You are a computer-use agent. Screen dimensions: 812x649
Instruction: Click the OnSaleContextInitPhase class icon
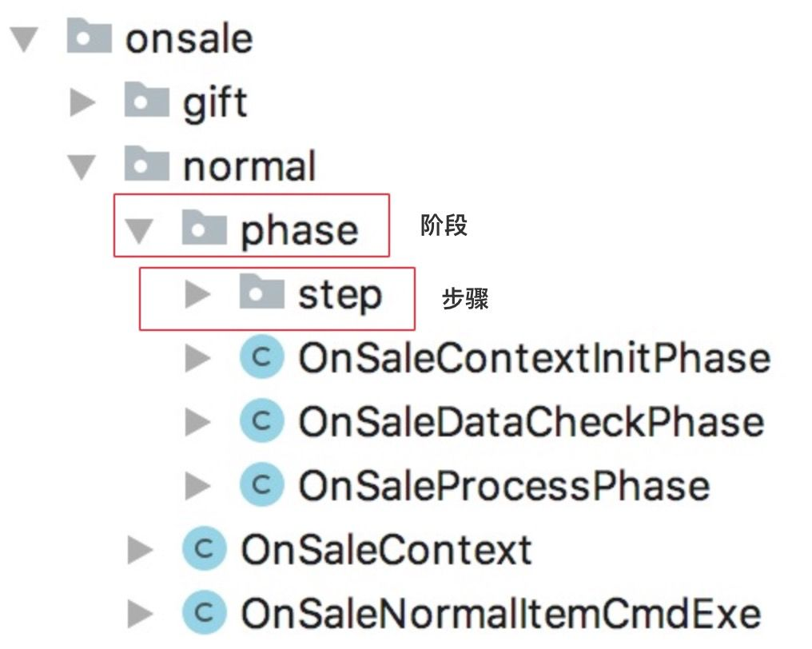coord(262,357)
